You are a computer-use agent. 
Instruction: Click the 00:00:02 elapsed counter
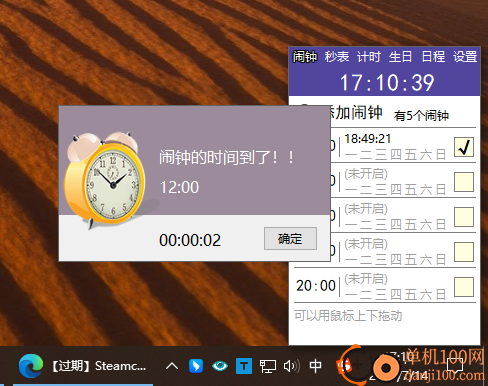coord(190,240)
